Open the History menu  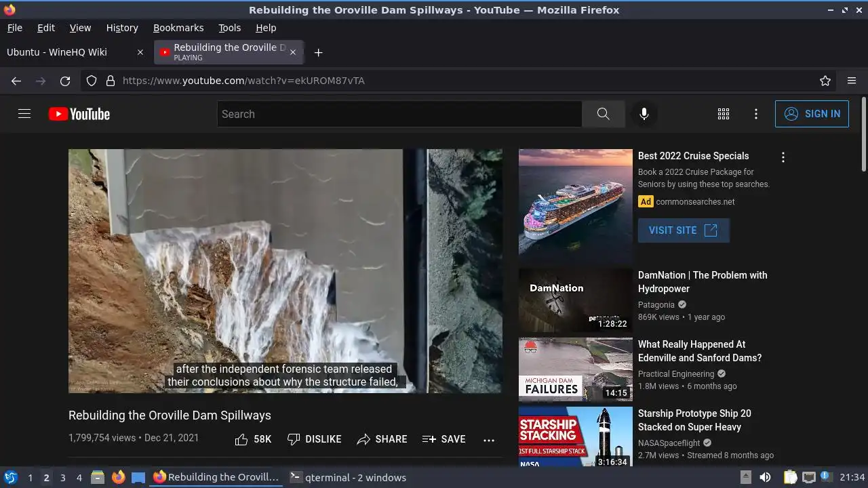pyautogui.click(x=122, y=28)
